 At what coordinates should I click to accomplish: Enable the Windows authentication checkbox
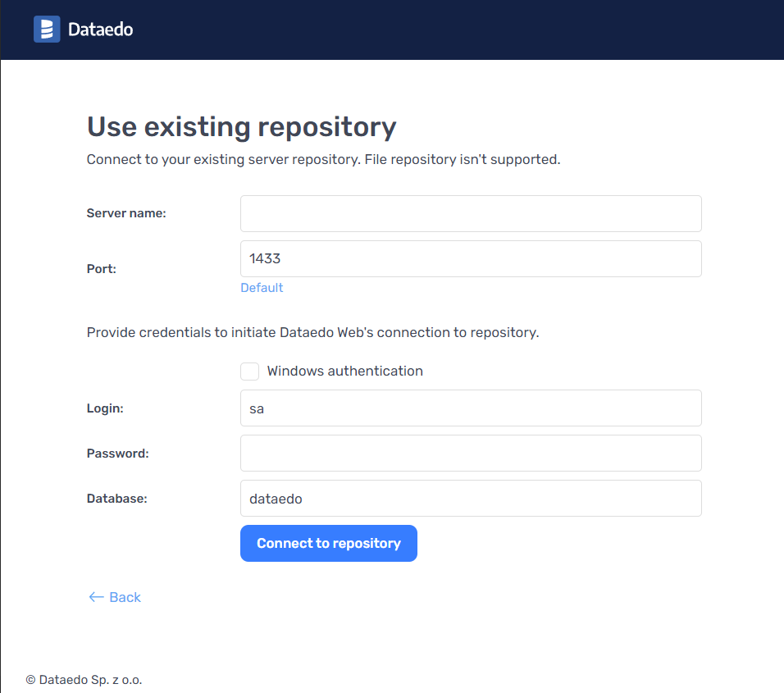coord(250,372)
